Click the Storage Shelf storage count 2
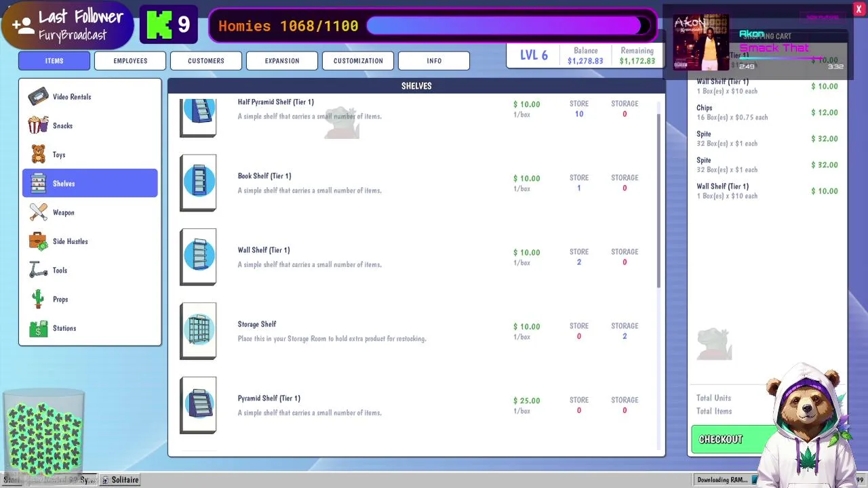This screenshot has height=488, width=868. (625, 336)
